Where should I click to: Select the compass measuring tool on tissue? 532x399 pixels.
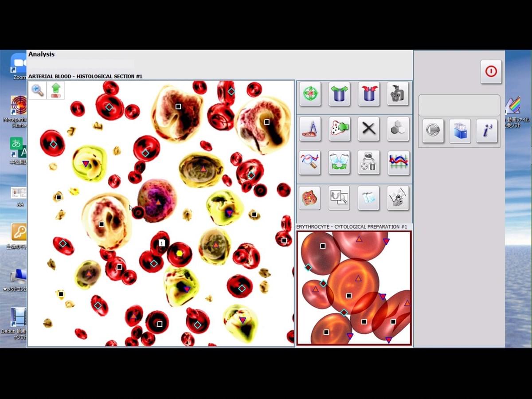point(310,129)
